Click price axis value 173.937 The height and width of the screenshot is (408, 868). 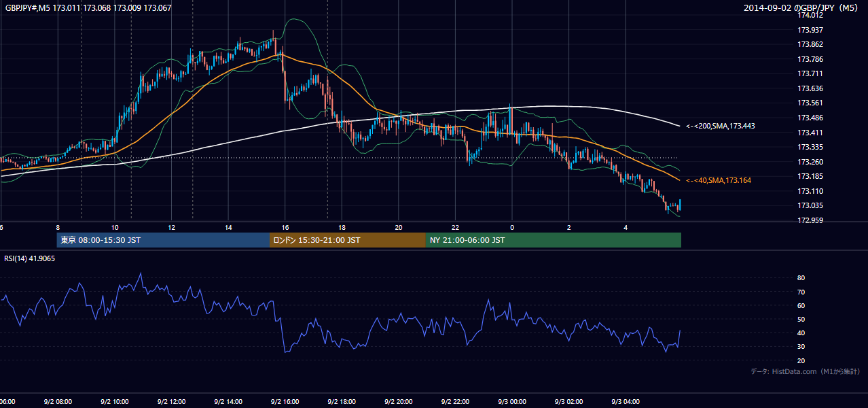(810, 30)
